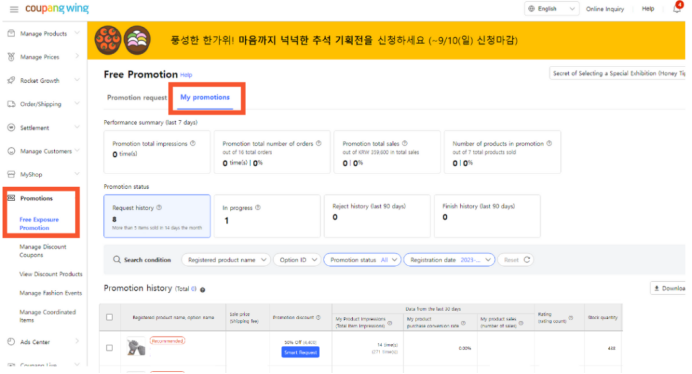Click the Manage Prices sidebar icon

11,57
